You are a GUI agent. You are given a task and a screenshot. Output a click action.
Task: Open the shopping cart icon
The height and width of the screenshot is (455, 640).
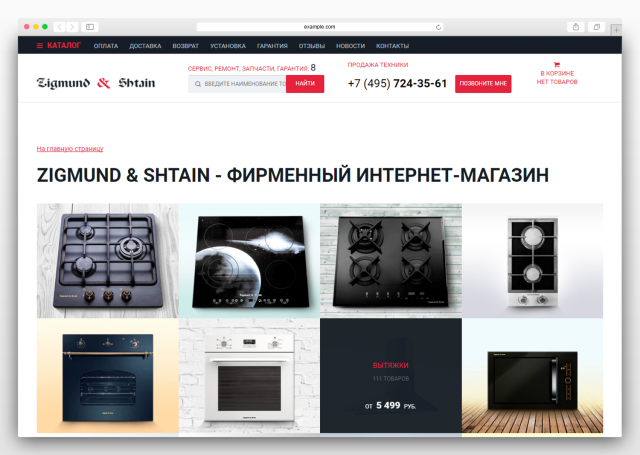[556, 64]
